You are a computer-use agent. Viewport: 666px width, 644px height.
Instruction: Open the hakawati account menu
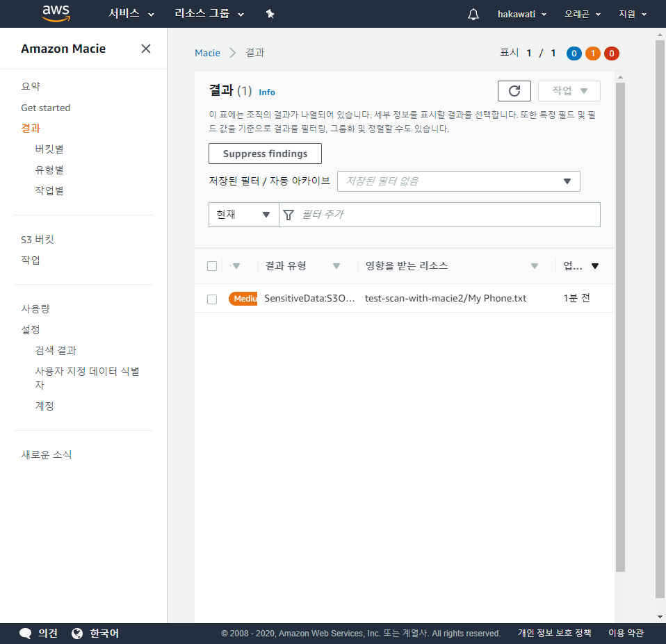pyautogui.click(x=522, y=14)
